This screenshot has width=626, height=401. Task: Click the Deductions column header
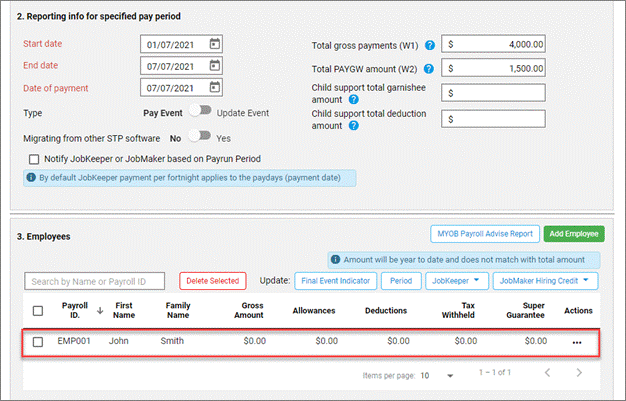pos(386,310)
